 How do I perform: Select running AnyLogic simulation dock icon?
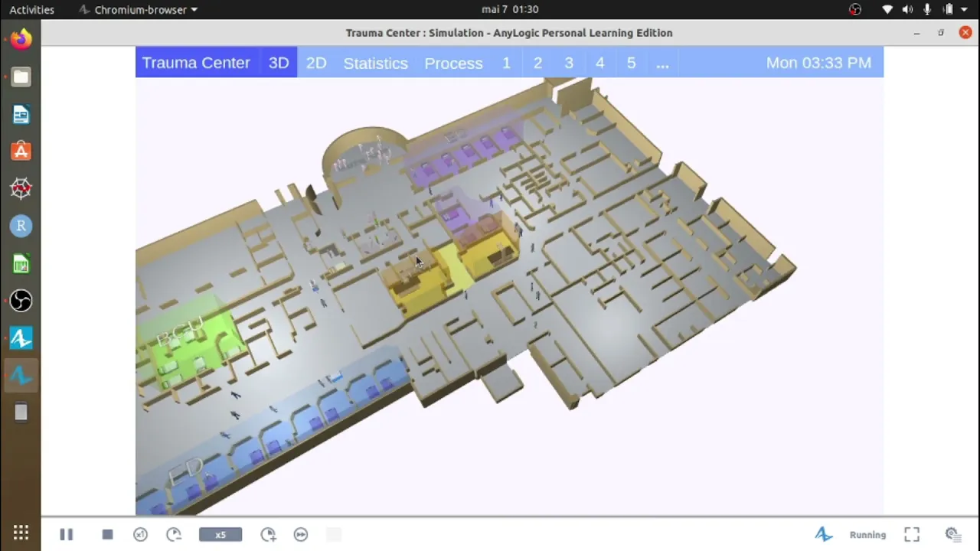21,376
